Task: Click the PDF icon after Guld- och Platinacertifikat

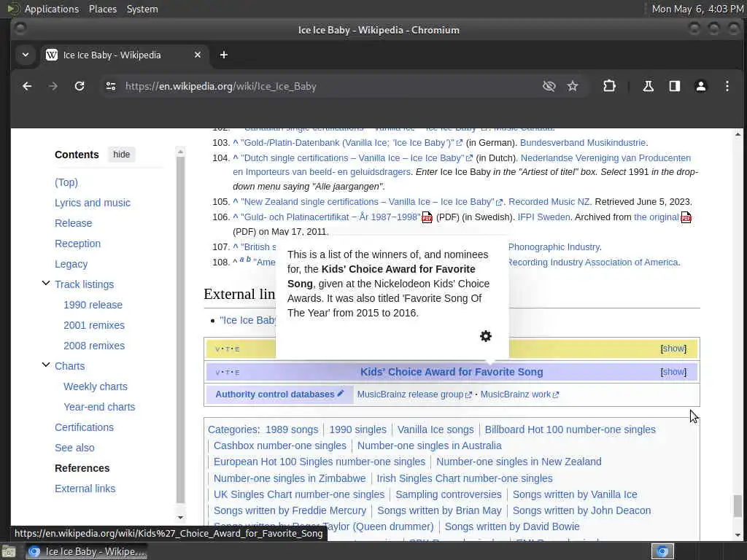Action: point(427,217)
